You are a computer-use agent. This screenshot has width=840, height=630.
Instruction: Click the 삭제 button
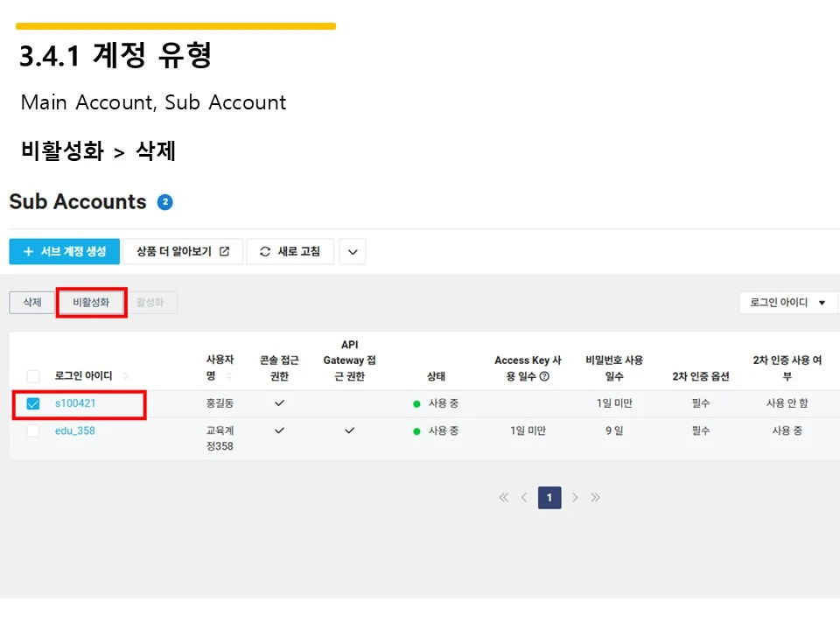tap(31, 301)
